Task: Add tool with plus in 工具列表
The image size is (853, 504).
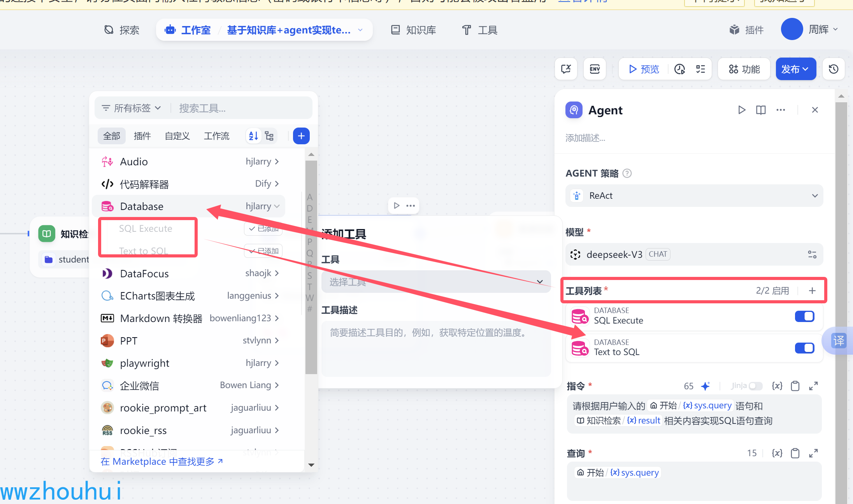Action: tap(812, 291)
